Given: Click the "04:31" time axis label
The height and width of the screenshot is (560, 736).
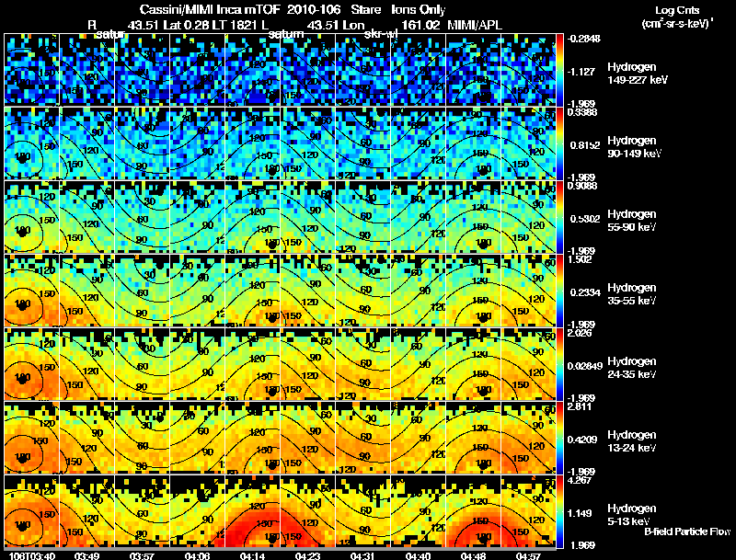Looking at the screenshot, I should (x=362, y=555).
